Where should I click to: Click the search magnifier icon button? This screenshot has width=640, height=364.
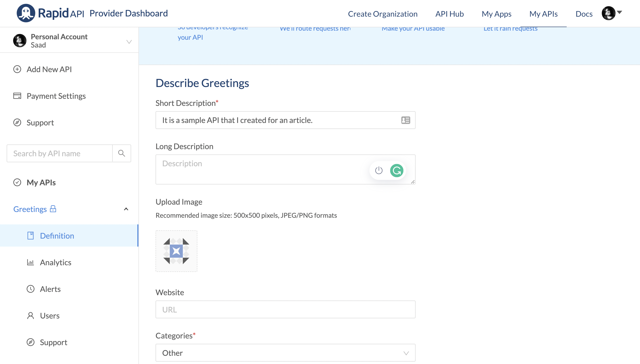coord(122,153)
